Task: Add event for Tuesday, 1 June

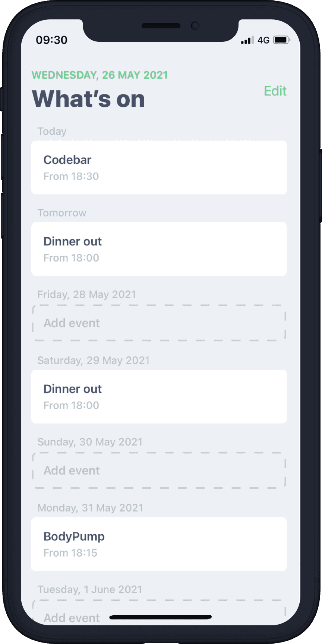Action: [159, 612]
